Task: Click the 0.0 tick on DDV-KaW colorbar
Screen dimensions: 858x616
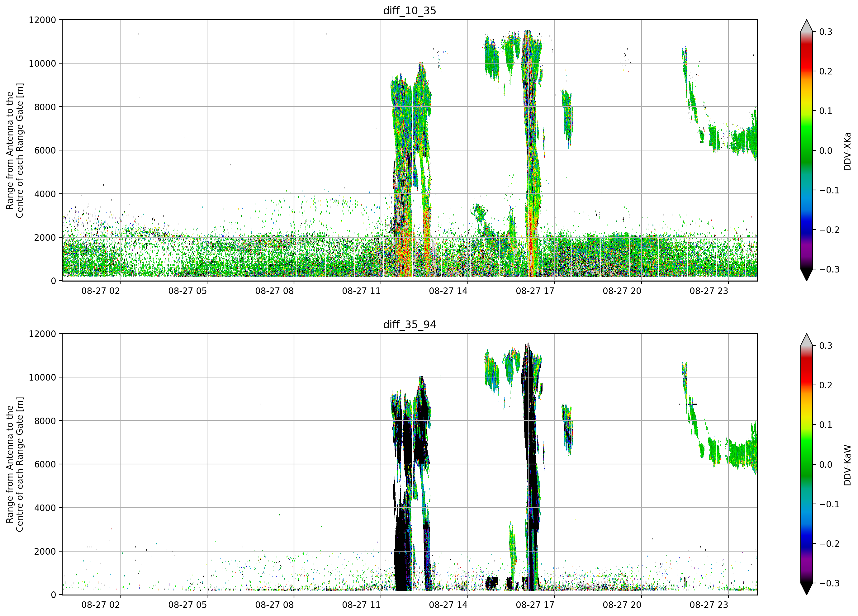Action: (826, 465)
